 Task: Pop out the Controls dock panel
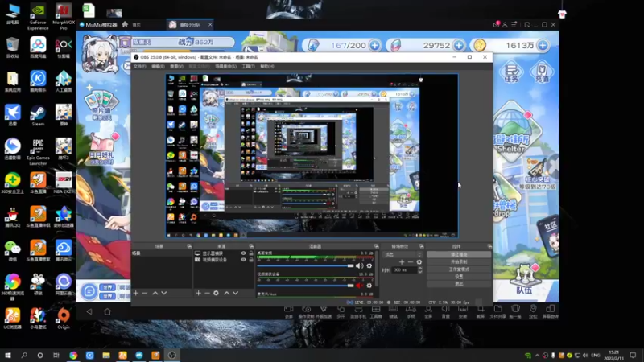tap(489, 246)
